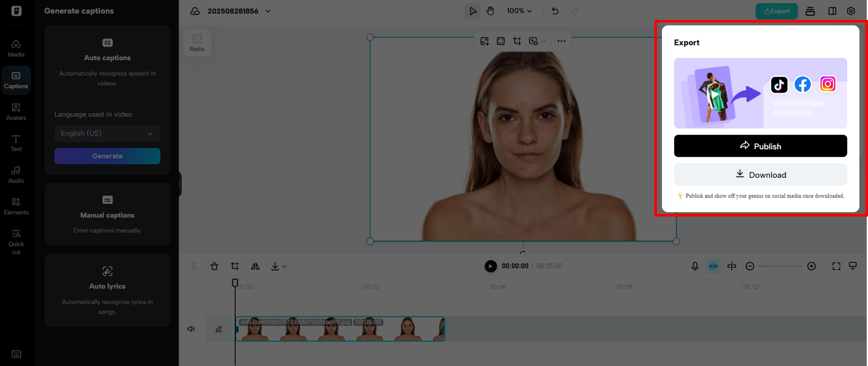Click the timeline zoom slider track
The image size is (868, 366).
click(780, 266)
